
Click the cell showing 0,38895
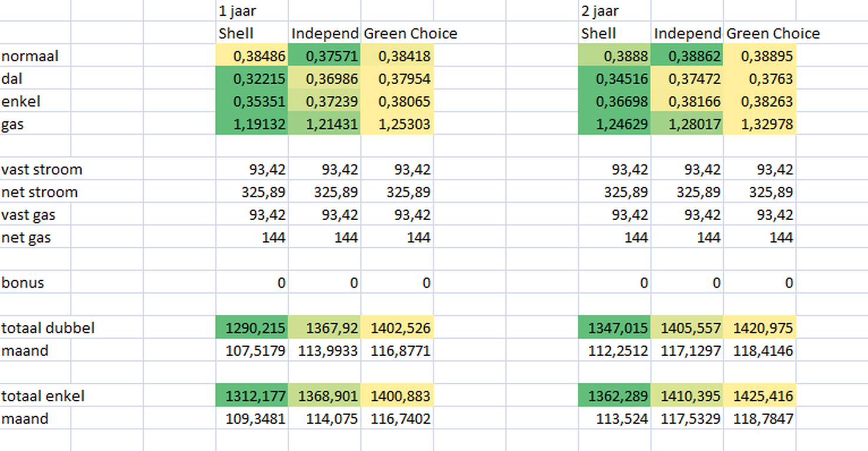click(760, 56)
